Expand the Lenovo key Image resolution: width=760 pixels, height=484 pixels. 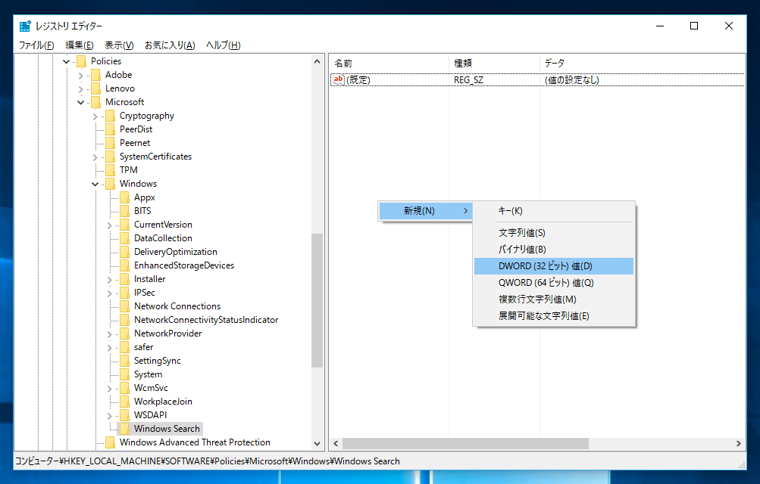(81, 89)
